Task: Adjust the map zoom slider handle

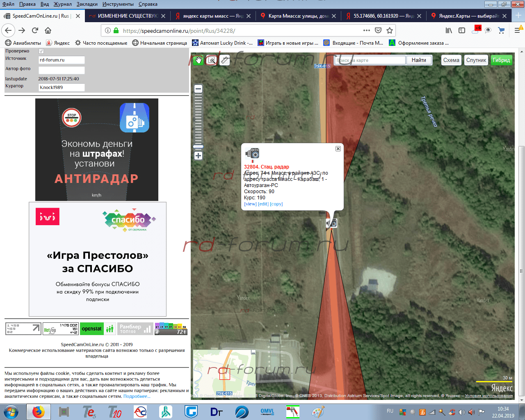Action: tap(199, 146)
